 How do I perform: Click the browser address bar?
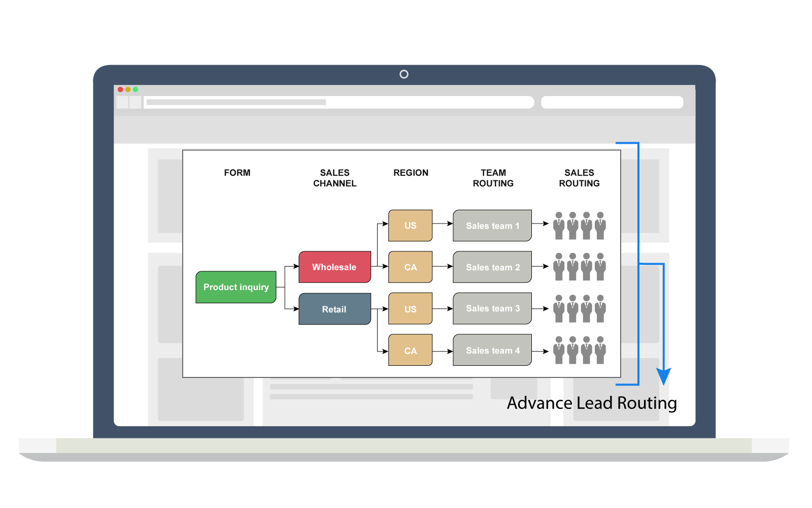[339, 102]
